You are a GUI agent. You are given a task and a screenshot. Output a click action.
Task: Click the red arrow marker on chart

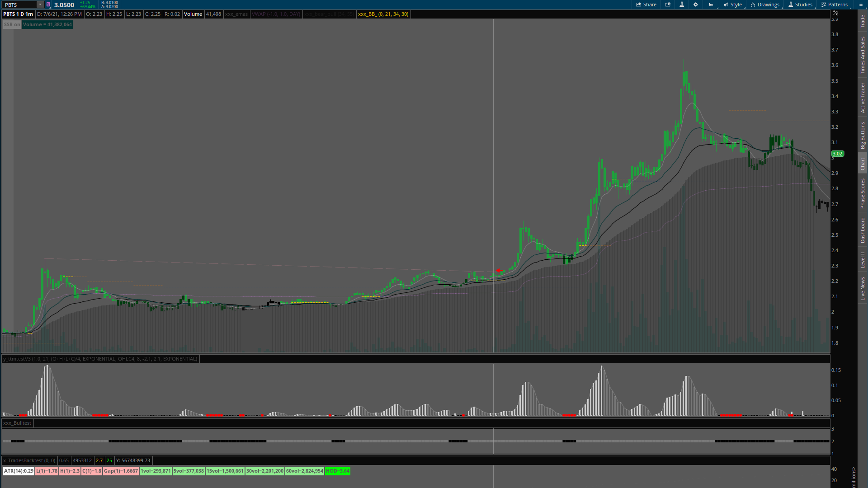[x=500, y=271]
